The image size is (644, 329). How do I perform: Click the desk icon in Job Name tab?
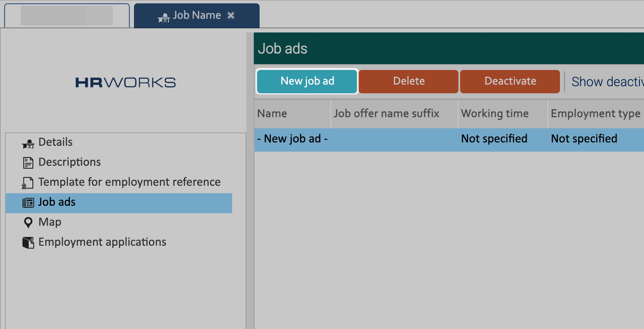tap(164, 17)
